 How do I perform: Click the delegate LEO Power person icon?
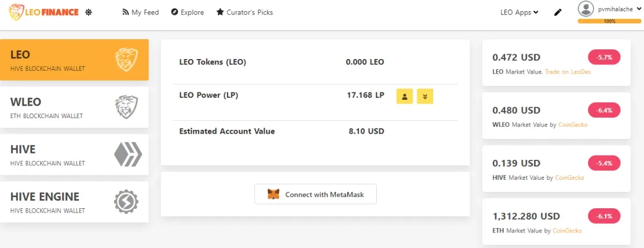tap(405, 96)
